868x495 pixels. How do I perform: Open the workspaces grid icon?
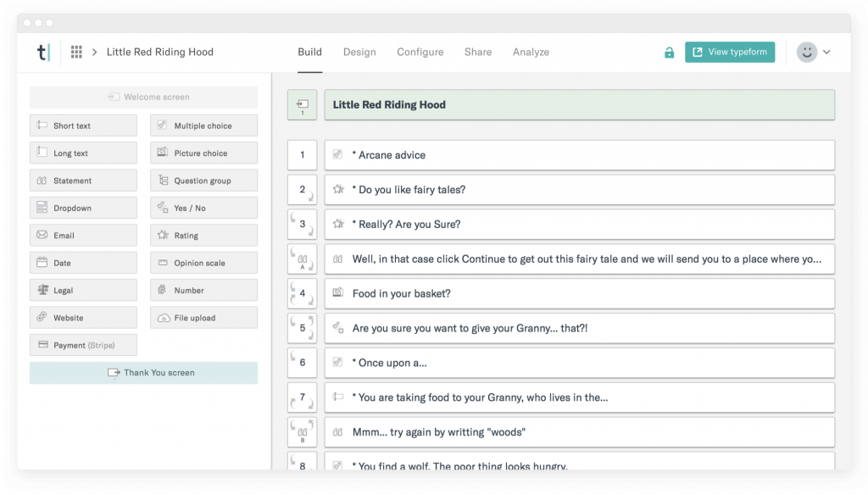point(75,52)
